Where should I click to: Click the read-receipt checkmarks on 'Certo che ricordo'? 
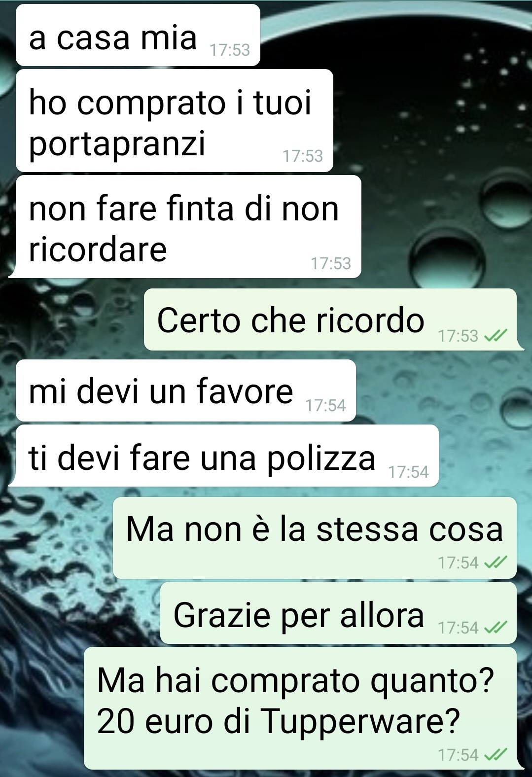pos(496,336)
